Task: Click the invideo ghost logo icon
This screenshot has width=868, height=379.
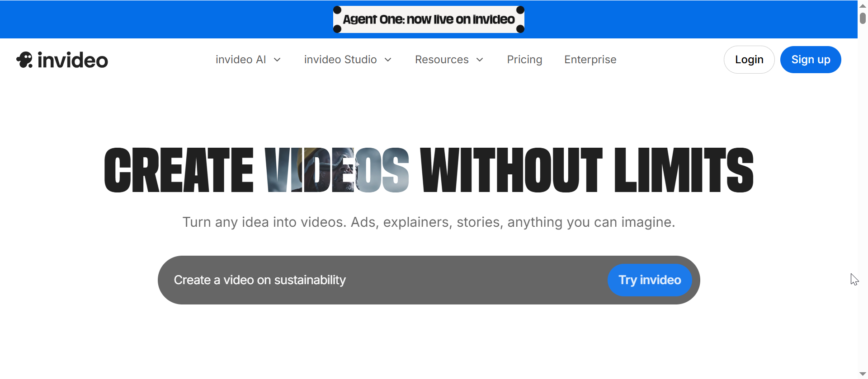Action: pyautogui.click(x=24, y=60)
